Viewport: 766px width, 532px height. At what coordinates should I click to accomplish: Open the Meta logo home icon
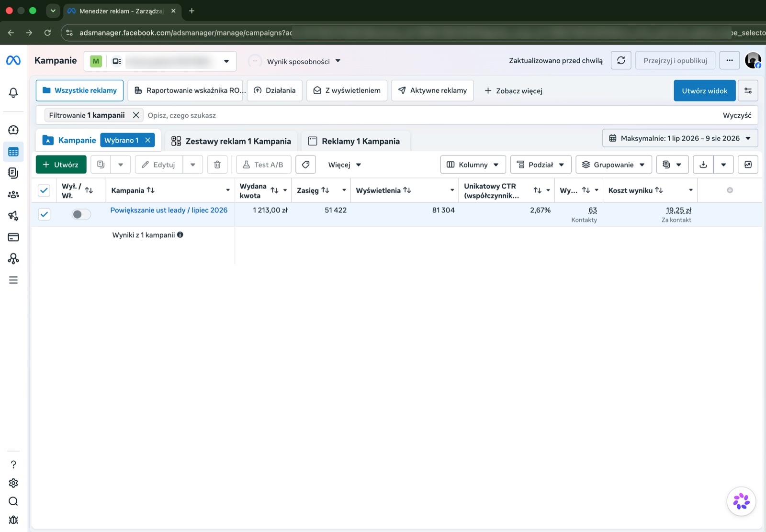tap(13, 60)
